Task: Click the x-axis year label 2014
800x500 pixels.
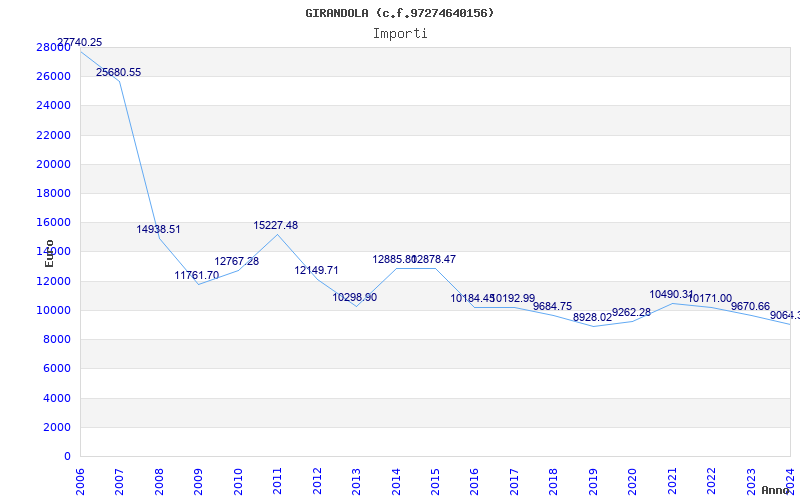Action: click(396, 482)
